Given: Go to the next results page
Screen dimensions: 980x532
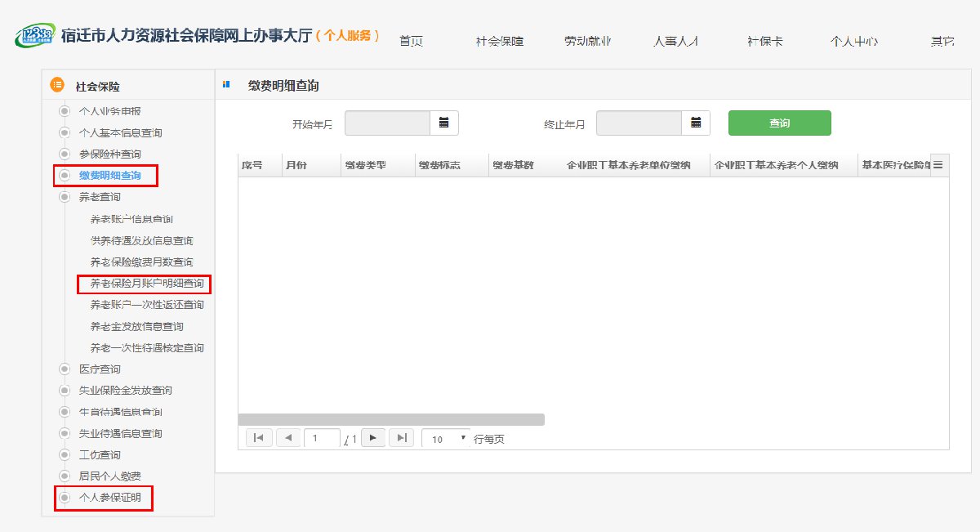Looking at the screenshot, I should coord(372,438).
